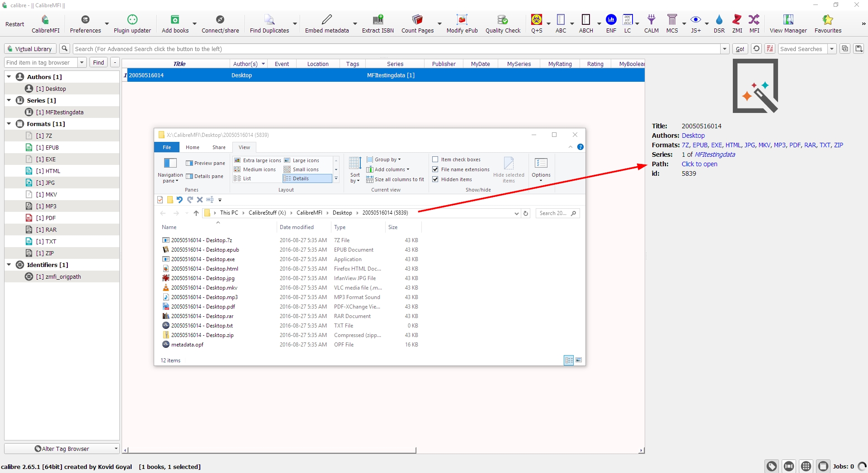Enable Item check boxes option
The height and width of the screenshot is (473, 868).
435,159
